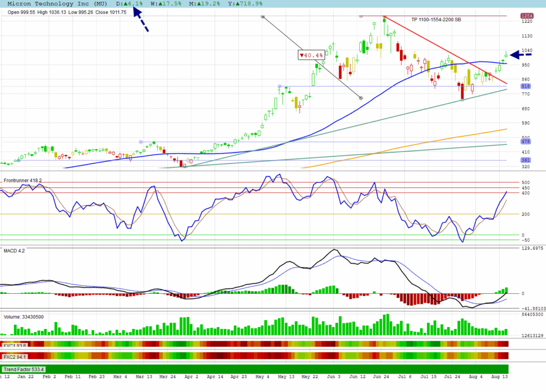Click the May 4 date label
546x392 pixels.
[x=262, y=377]
